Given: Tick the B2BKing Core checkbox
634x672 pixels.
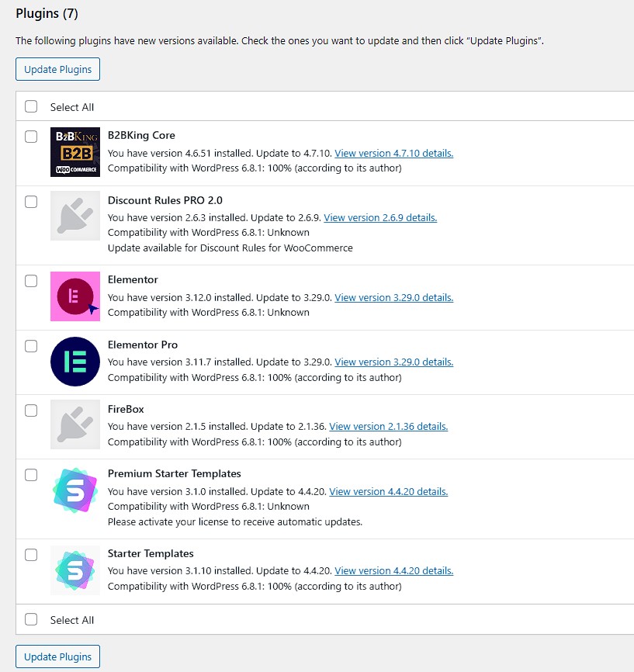Looking at the screenshot, I should pos(31,137).
